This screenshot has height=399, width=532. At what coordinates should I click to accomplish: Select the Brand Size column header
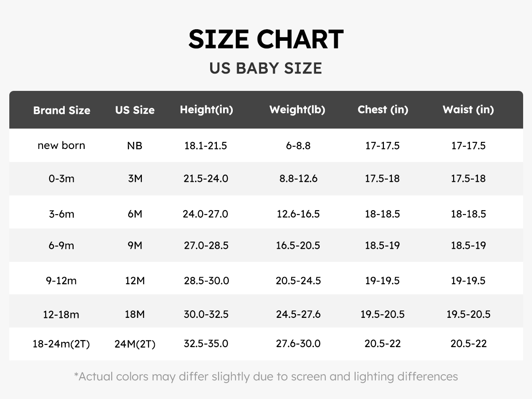62,110
